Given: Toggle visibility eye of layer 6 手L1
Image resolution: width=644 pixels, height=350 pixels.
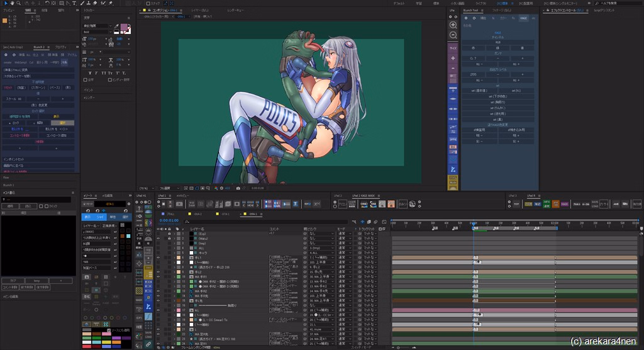Looking at the screenshot, I should [x=158, y=257].
